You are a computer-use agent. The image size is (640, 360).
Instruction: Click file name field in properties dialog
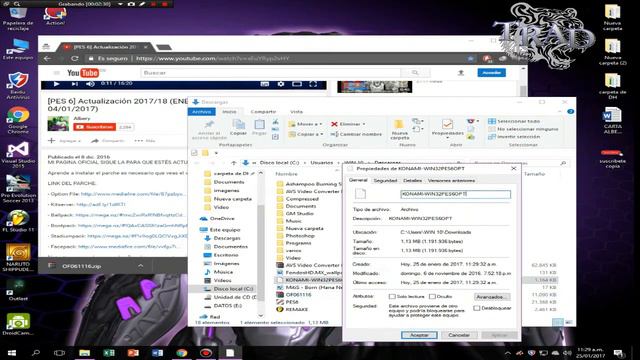pos(455,194)
